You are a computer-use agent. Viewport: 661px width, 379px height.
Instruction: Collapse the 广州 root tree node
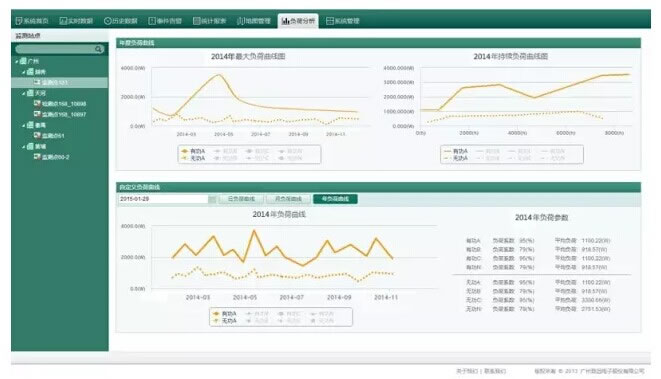pyautogui.click(x=16, y=62)
